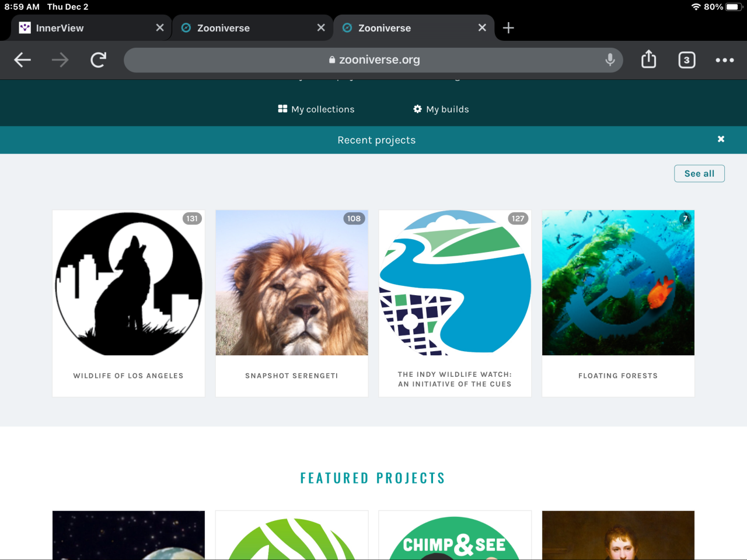
Task: Click the SNAPSHOT SERENGETI title text
Action: (x=292, y=376)
